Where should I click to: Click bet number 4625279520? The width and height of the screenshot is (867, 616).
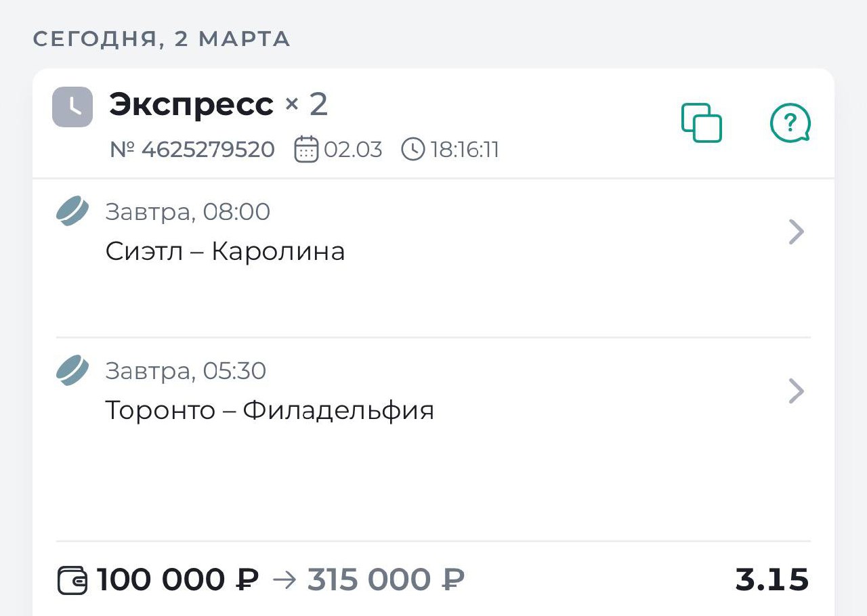192,150
